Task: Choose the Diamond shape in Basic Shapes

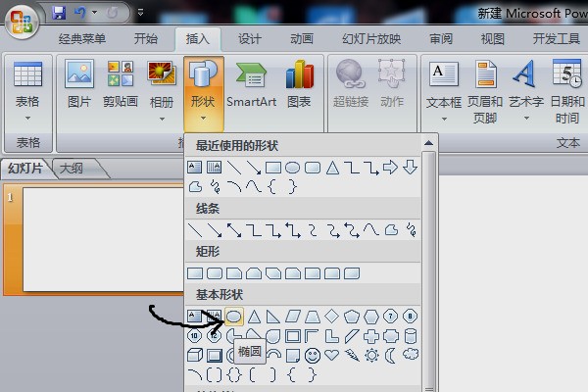Action: 332,316
